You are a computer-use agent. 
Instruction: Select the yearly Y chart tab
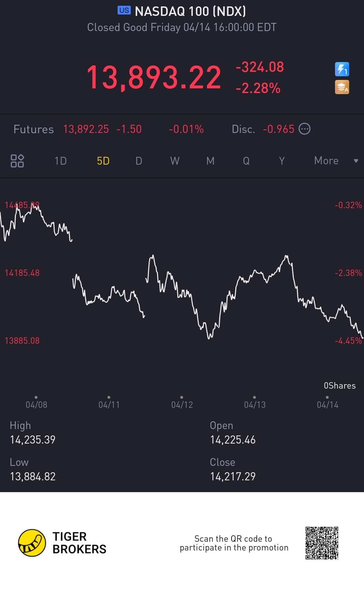282,161
